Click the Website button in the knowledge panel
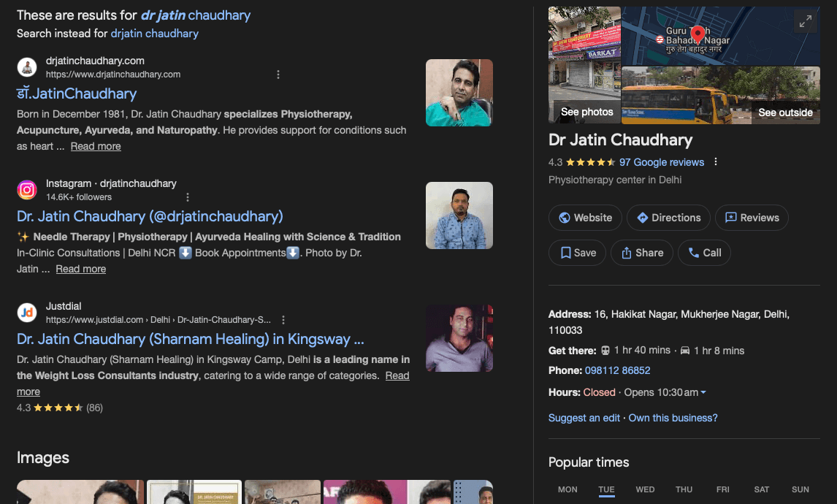The image size is (837, 504). tap(585, 218)
